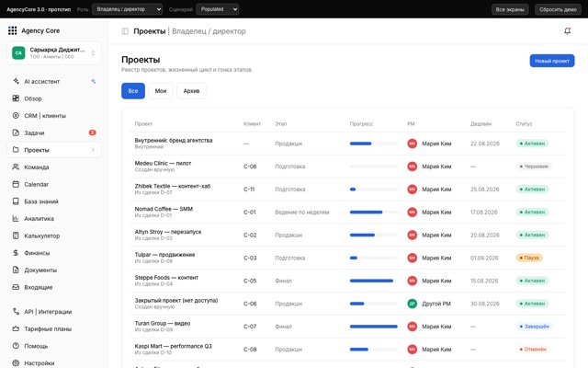
Task: Click stage text Ведение по неделям
Action: coord(302,213)
